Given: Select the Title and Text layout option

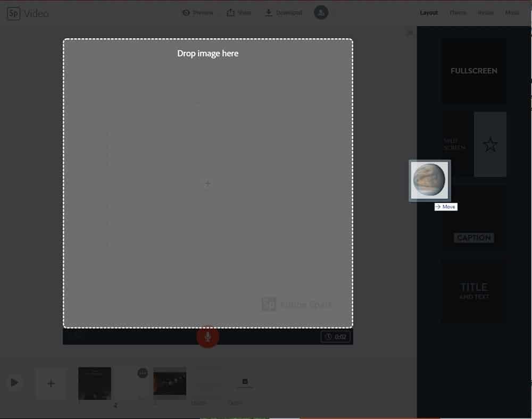Looking at the screenshot, I should 473,291.
